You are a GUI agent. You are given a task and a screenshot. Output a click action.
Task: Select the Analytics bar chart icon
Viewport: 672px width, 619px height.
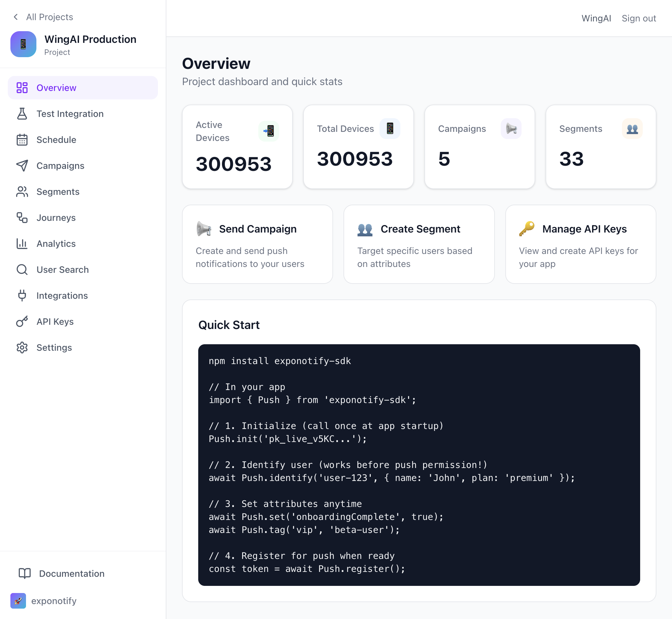[x=22, y=244]
